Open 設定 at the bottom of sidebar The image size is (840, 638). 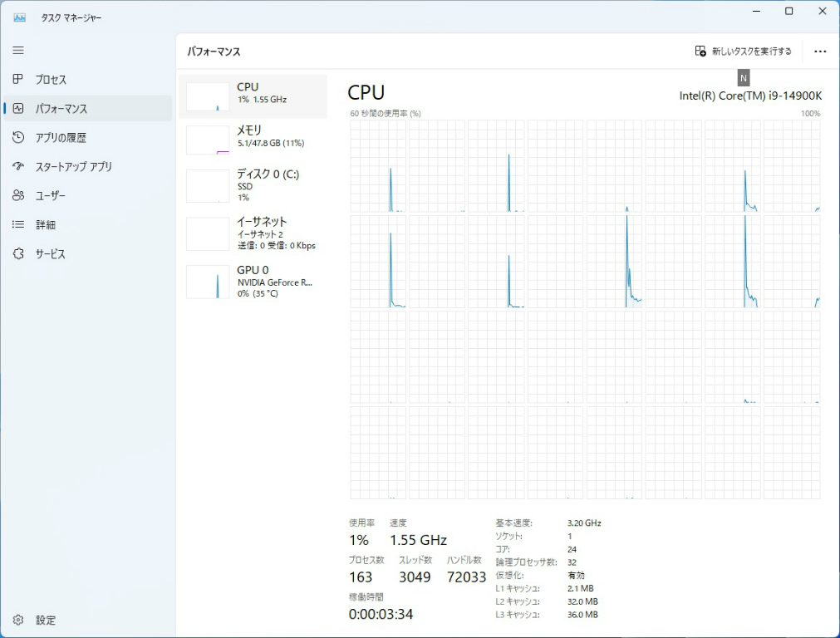click(x=88, y=620)
